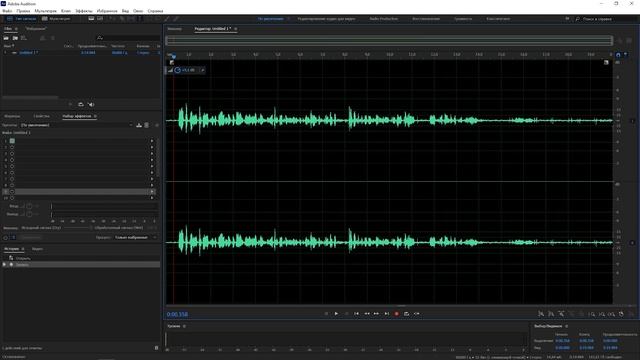Jump to previous marker in transport
The height and width of the screenshot is (360, 640).
pyautogui.click(x=356, y=313)
